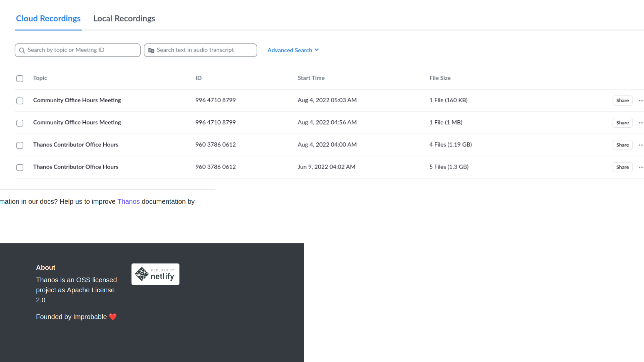Screen dimensions: 644x362
Task: Check the Jun 9 Thanos Contributor Office Hours row
Action: [20, 167]
